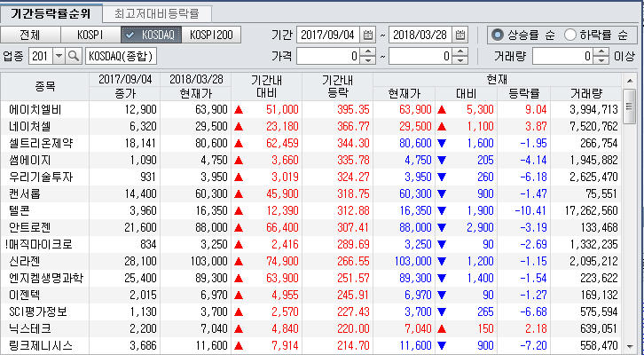Click the 17,262,560 volume cell

pos(593,211)
